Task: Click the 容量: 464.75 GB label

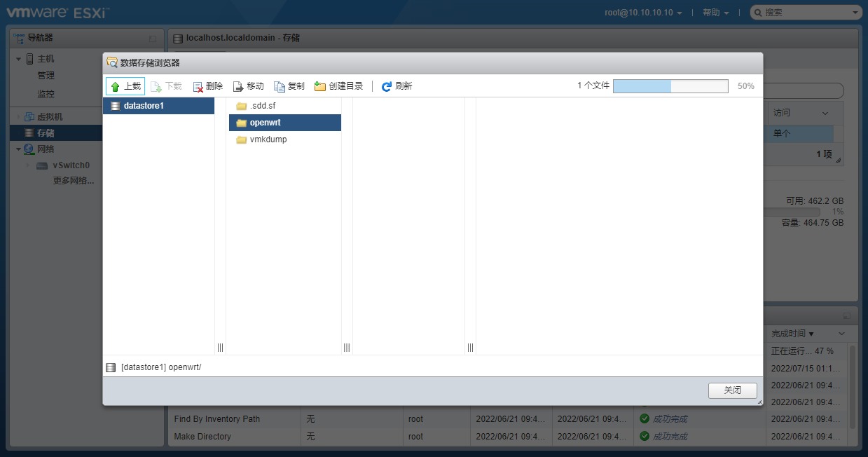Action: [813, 223]
